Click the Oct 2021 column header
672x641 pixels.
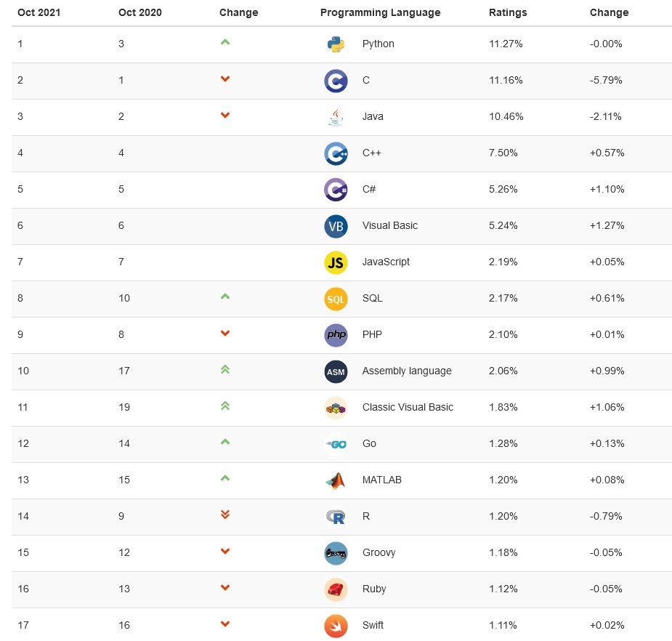[x=39, y=12]
